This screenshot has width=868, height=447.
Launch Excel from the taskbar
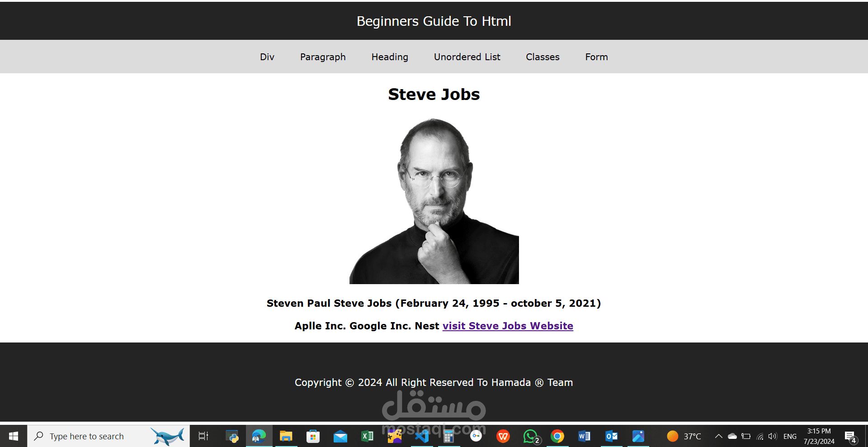coord(367,436)
